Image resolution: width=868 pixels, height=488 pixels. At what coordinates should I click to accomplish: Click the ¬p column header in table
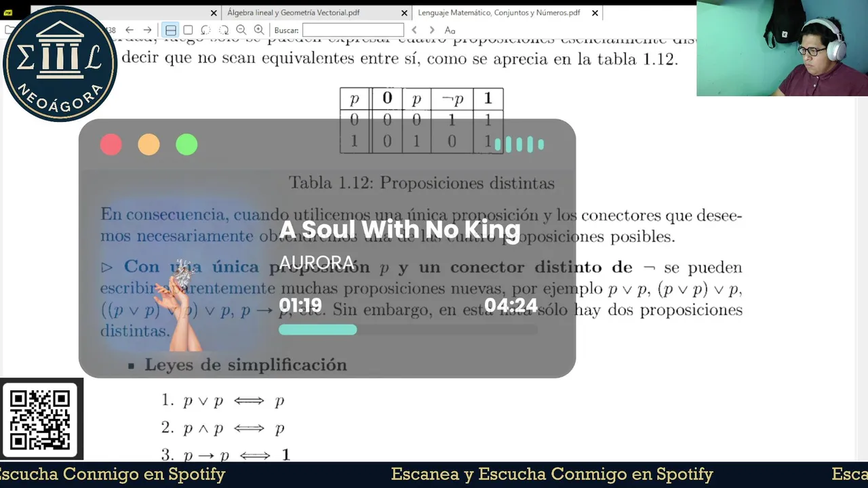(452, 99)
